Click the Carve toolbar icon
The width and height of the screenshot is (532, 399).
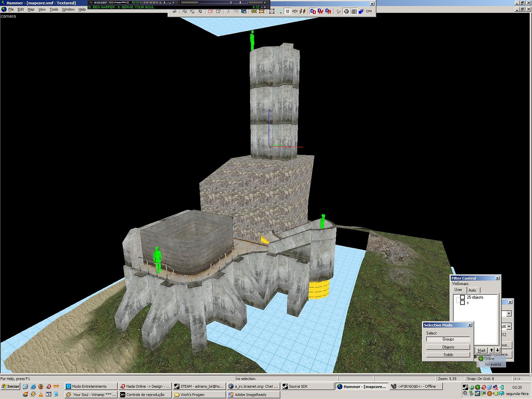175,11
